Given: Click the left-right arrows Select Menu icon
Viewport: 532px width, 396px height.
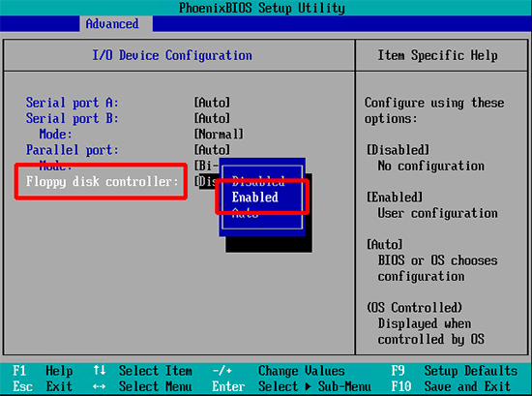Looking at the screenshot, I should coord(99,386).
